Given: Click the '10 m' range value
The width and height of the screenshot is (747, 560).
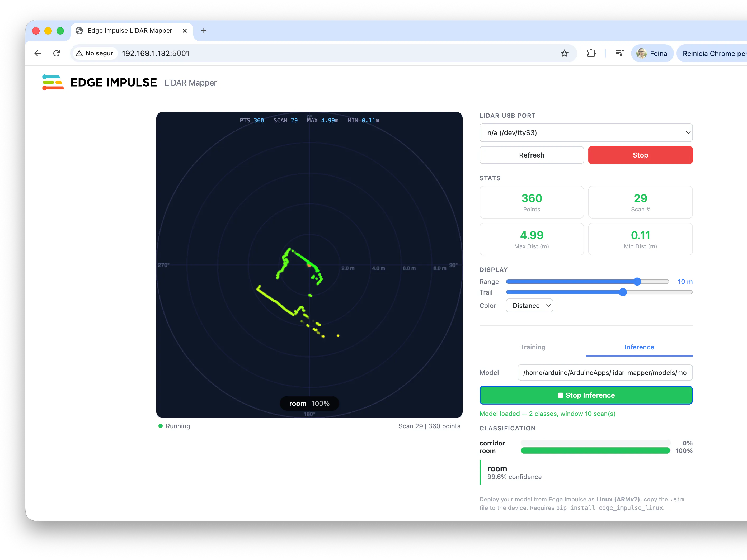Looking at the screenshot, I should coord(685,282).
